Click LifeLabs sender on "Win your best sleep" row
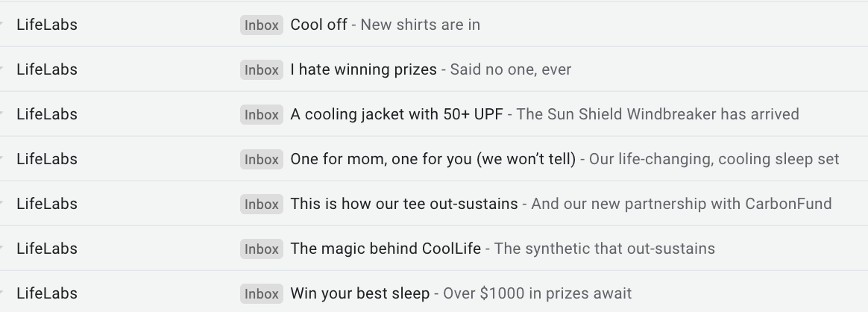 [47, 293]
